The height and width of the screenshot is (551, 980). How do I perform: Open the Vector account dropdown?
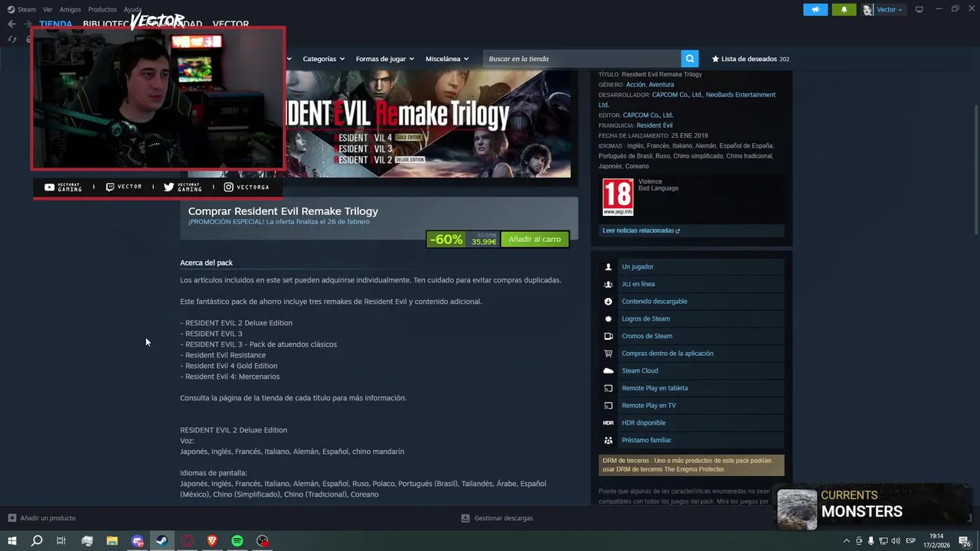pos(889,9)
